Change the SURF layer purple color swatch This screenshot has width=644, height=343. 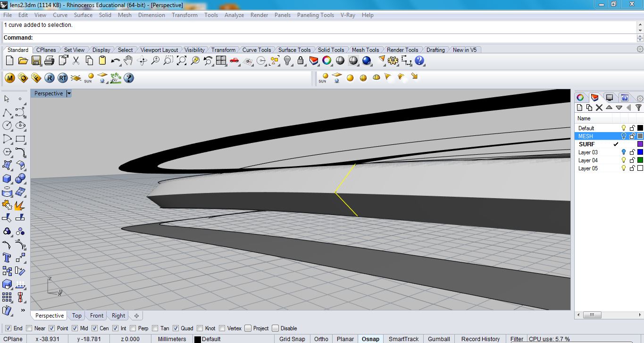pyautogui.click(x=640, y=144)
